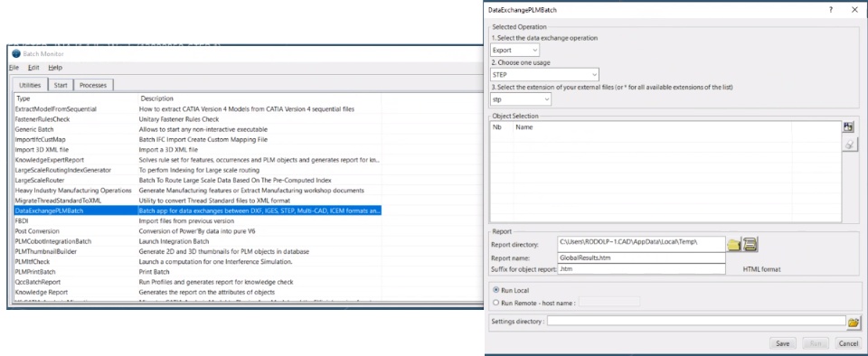Select the MigrateThreadStandardToXML row
Image resolution: width=868 pixels, height=356 pixels.
tap(198, 201)
